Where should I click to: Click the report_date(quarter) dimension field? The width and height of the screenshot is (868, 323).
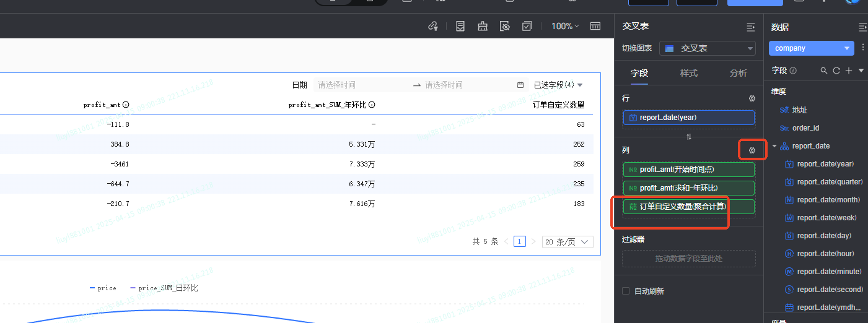pyautogui.click(x=830, y=182)
